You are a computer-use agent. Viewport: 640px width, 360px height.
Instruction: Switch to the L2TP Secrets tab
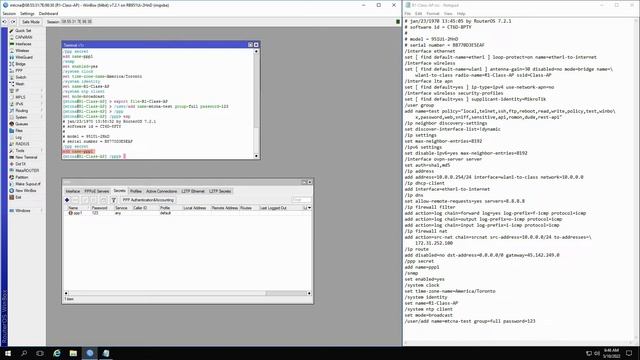tap(220, 191)
